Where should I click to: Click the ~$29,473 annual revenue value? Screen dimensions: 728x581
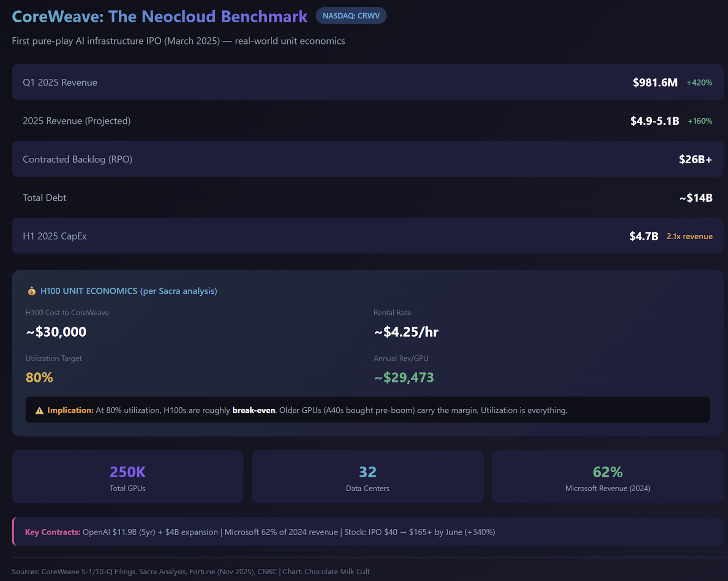[404, 377]
